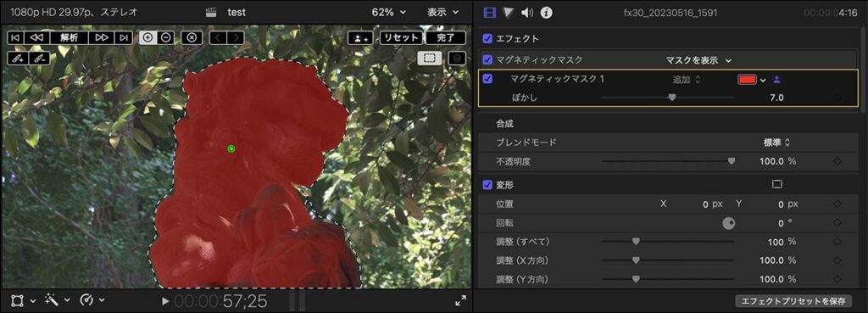
Task: Expand the mask color dropdown arrow
Action: (x=764, y=81)
